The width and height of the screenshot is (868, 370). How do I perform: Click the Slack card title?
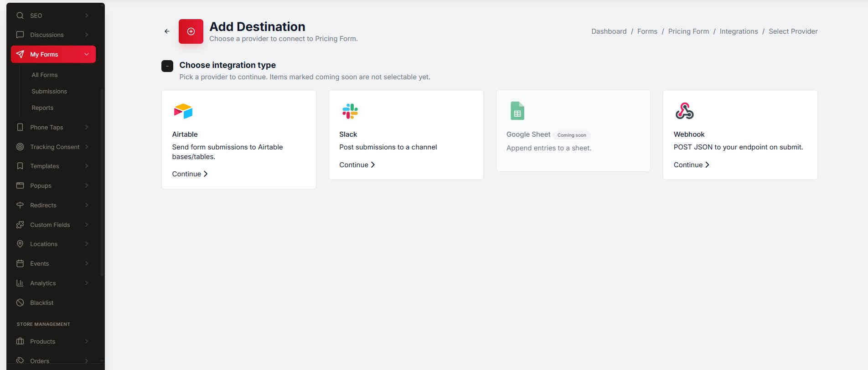(x=348, y=134)
